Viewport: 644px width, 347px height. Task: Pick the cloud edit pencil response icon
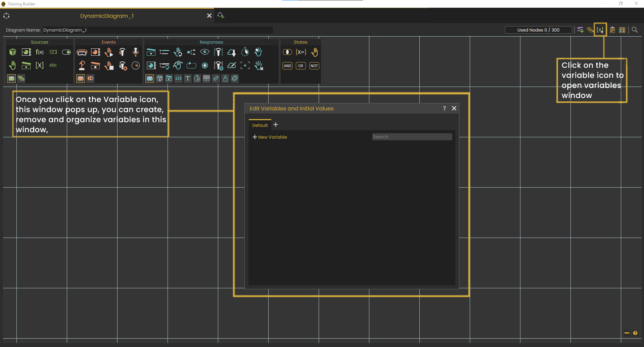point(232,65)
